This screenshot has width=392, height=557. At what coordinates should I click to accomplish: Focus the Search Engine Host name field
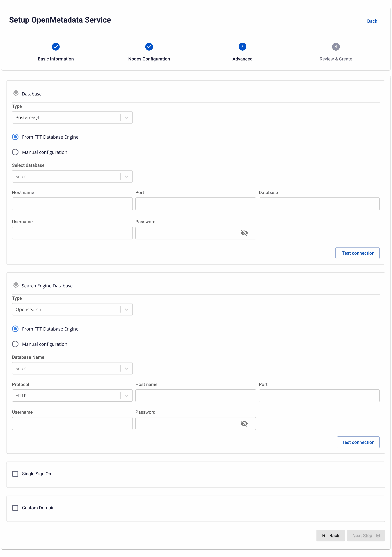[x=196, y=396]
